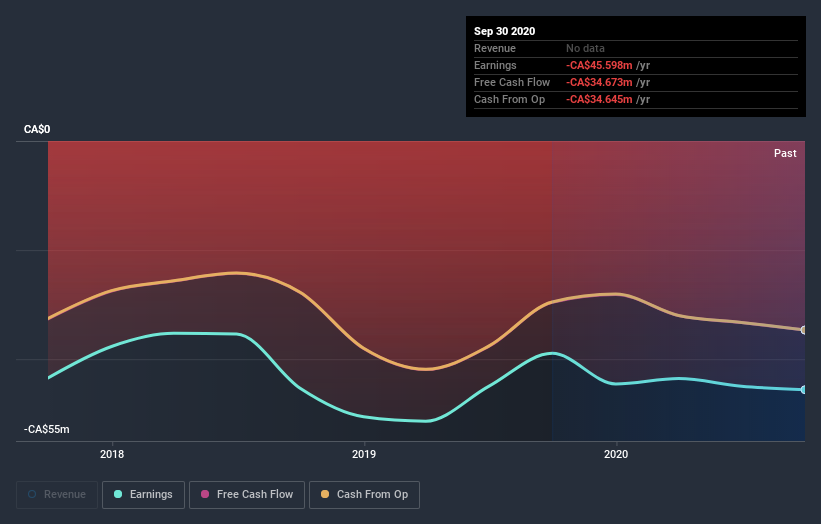Viewport: 821px width, 524px height.
Task: Click the Sep 30 2020 tooltip date
Action: coord(505,31)
